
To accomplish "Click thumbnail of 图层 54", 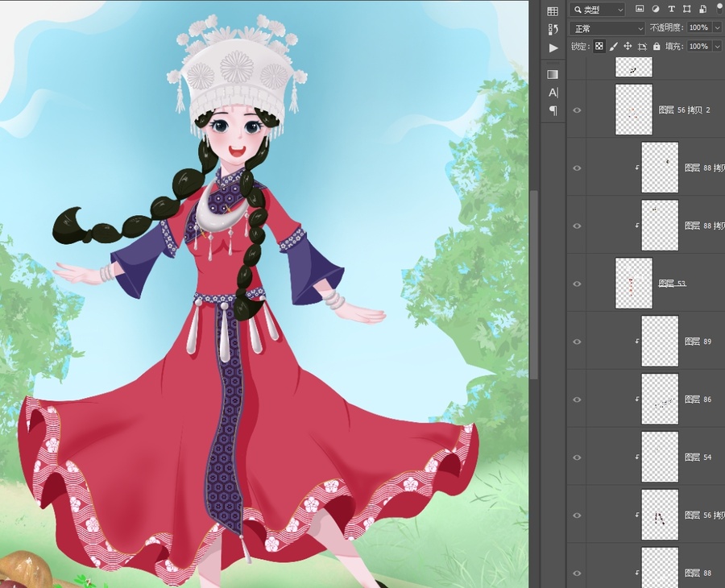I will 660,457.
